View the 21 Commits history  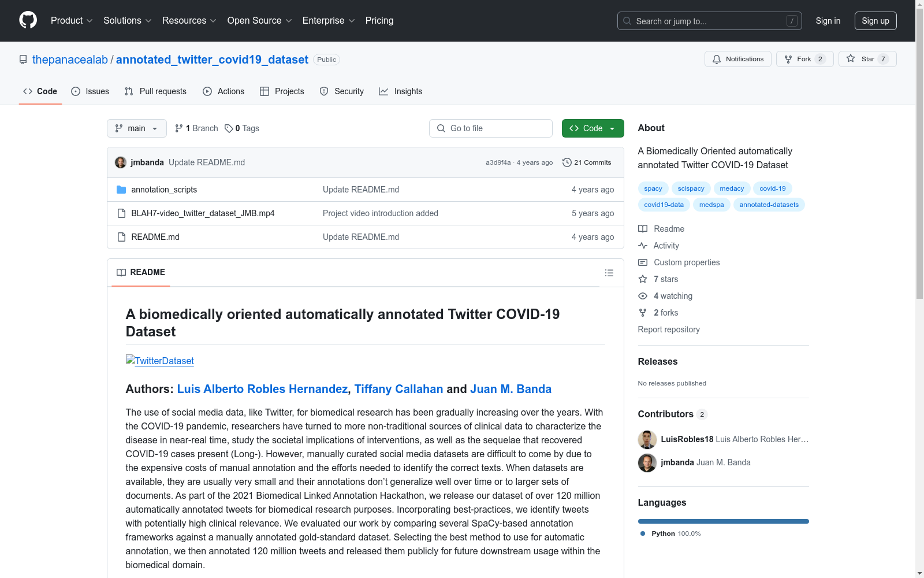[x=587, y=162]
